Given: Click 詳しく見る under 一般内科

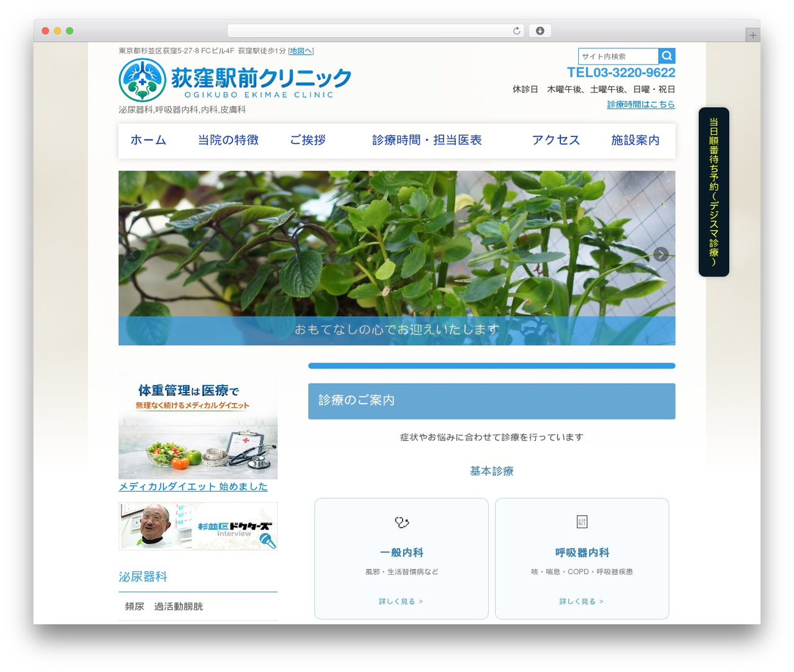Looking at the screenshot, I should (401, 601).
